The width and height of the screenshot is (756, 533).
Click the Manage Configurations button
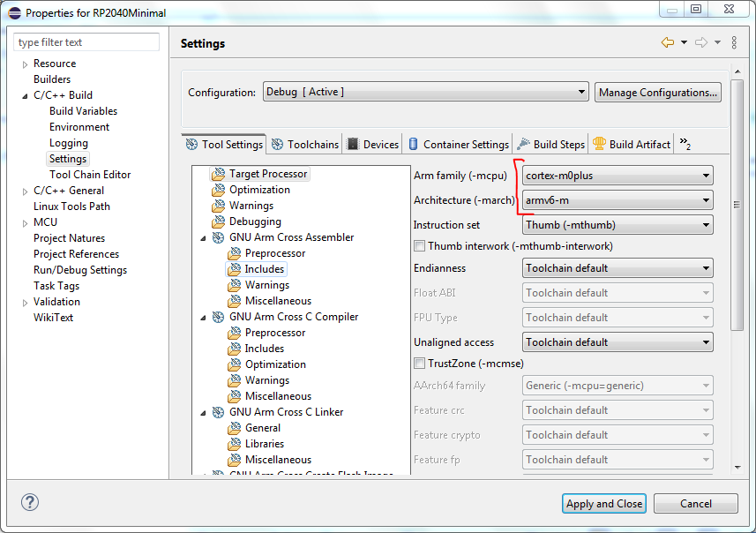click(x=658, y=92)
